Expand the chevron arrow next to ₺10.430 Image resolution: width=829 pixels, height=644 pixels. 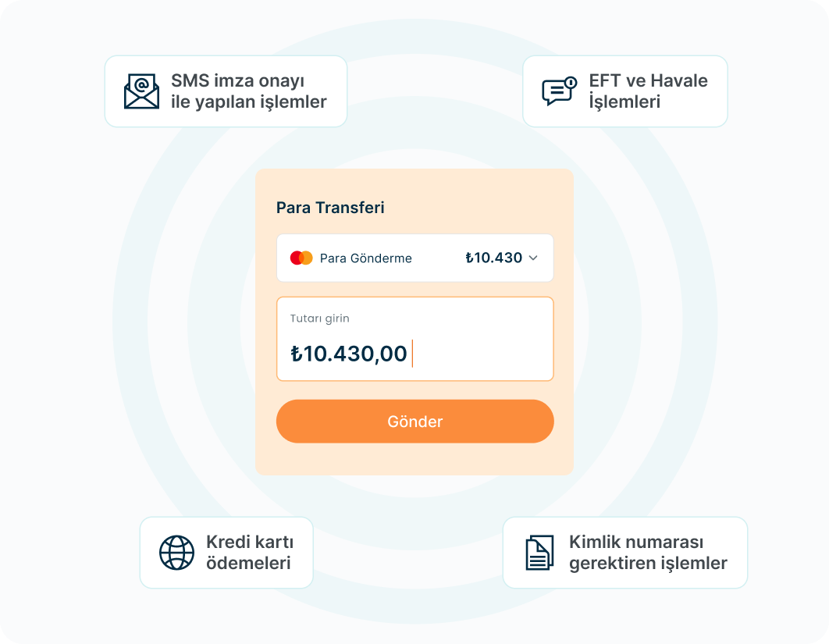point(533,258)
